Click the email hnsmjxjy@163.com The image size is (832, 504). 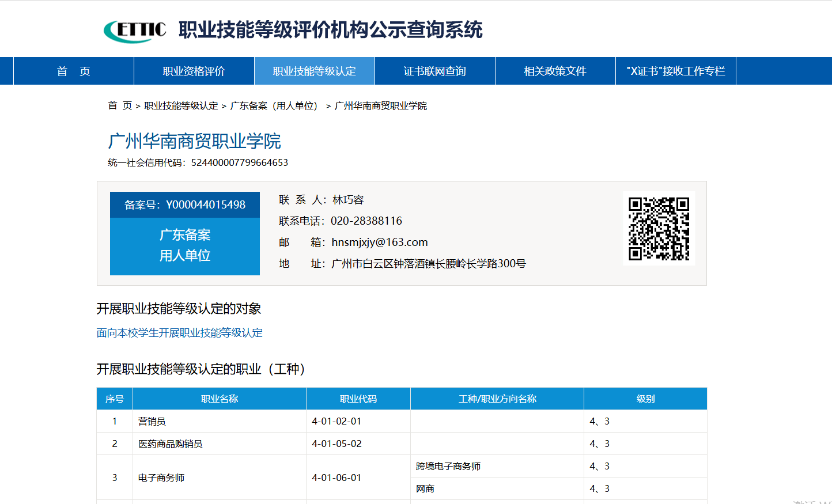click(x=380, y=242)
